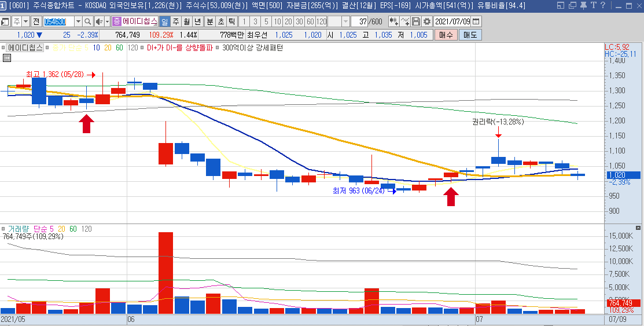644x326 pixels.
Task: Click the data table grid icon under 에이디칩스 legend
Action: [6, 58]
